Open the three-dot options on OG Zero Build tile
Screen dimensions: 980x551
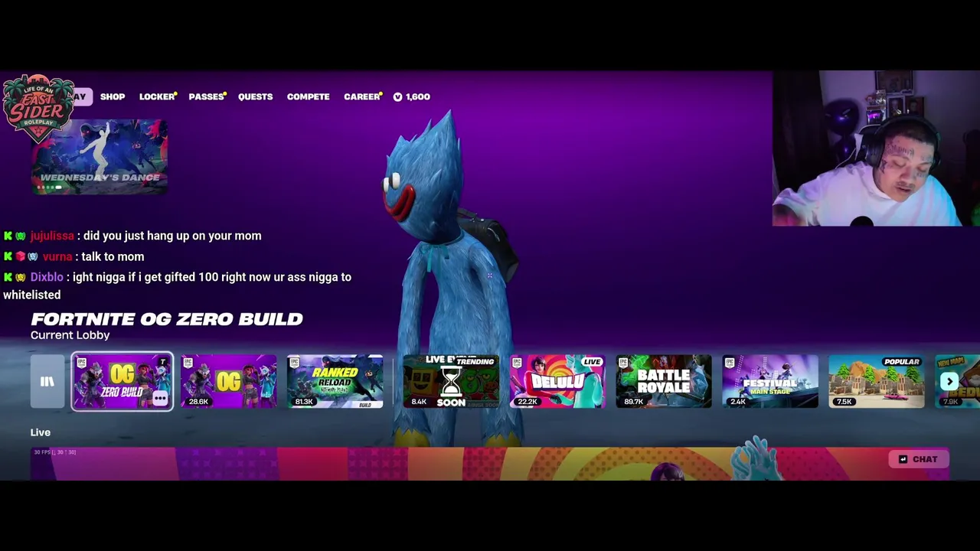pos(160,398)
